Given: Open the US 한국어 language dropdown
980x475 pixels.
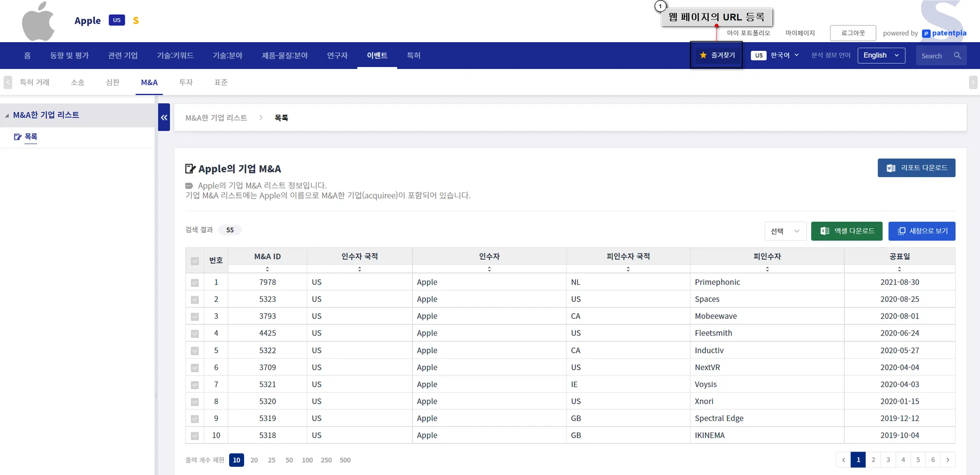Looking at the screenshot, I should point(775,55).
